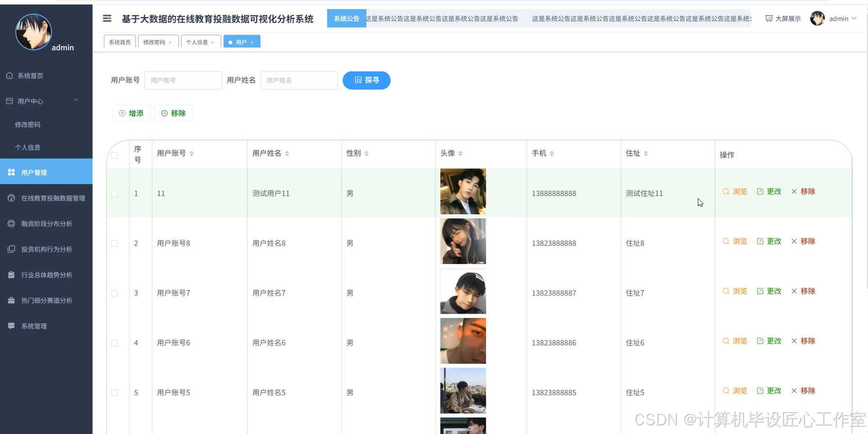The width and height of the screenshot is (868, 434).
Task: Open 系统首页 in the sidebar
Action: pyautogui.click(x=46, y=76)
